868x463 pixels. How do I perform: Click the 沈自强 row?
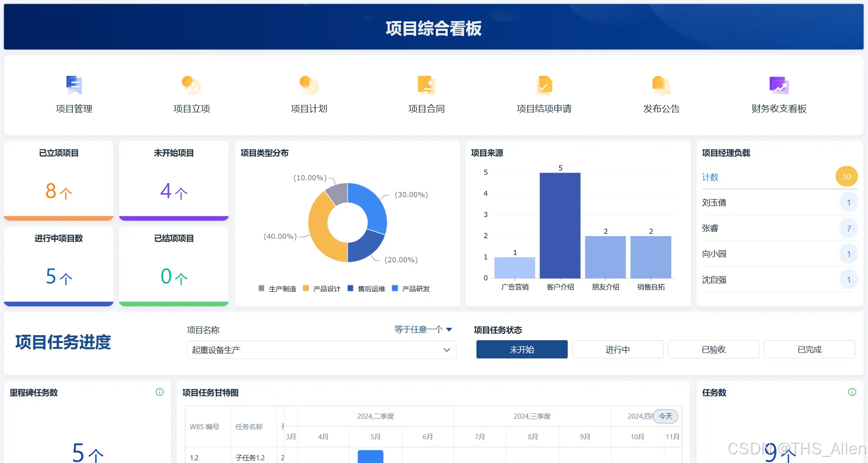tap(779, 279)
